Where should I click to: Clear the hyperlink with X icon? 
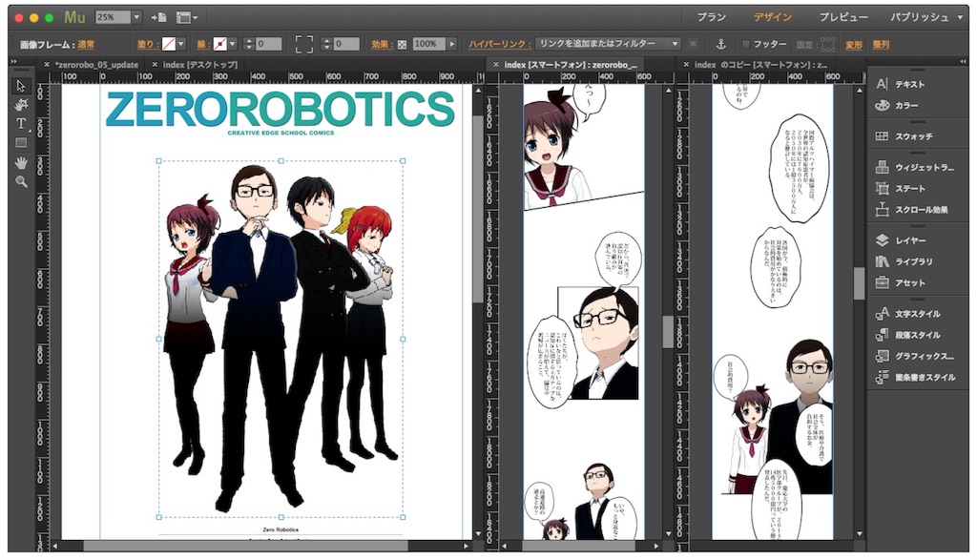click(693, 44)
